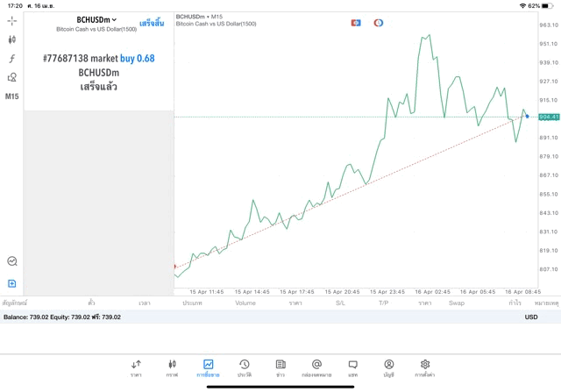This screenshot has width=561, height=392.
Task: Click the red-blue sell/buy icon on chart
Action: (356, 23)
